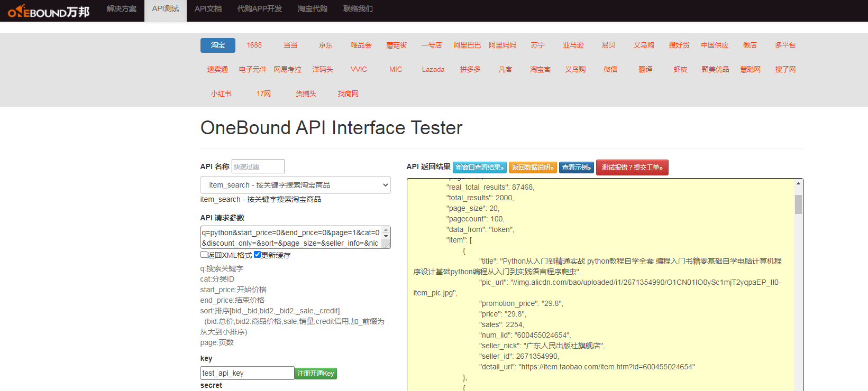The width and height of the screenshot is (868, 391).
Task: Choose the 京东 platform
Action: [326, 45]
